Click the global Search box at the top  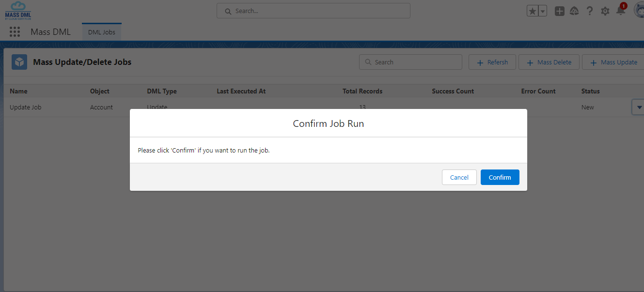point(313,11)
